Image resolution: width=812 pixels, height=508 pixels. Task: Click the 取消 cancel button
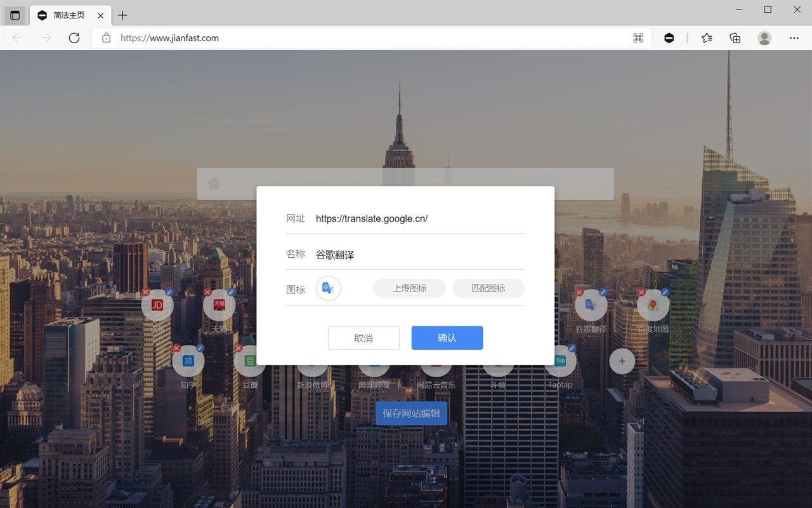tap(363, 338)
